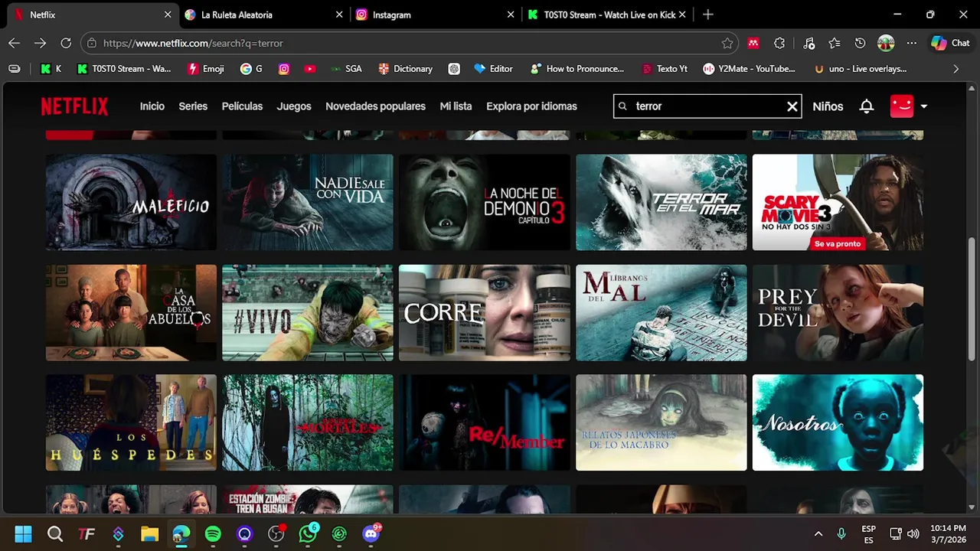Image resolution: width=980 pixels, height=551 pixels.
Task: Click the terror search input field
Action: [x=707, y=106]
